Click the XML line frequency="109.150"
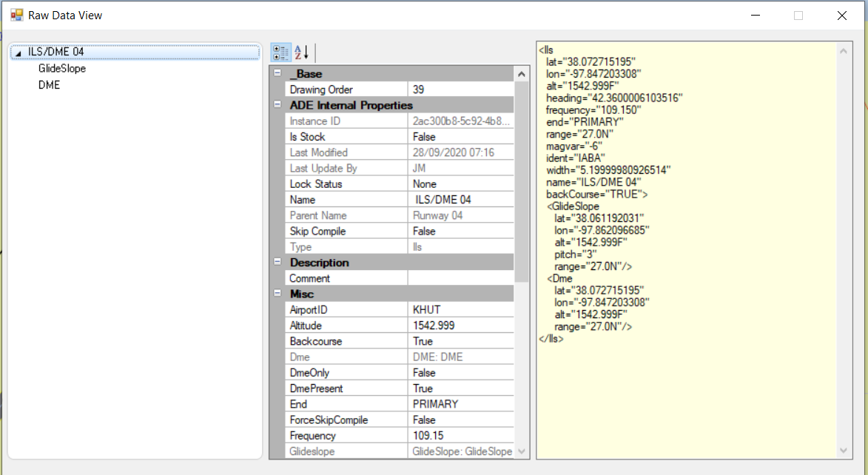The width and height of the screenshot is (868, 475). pyautogui.click(x=593, y=110)
